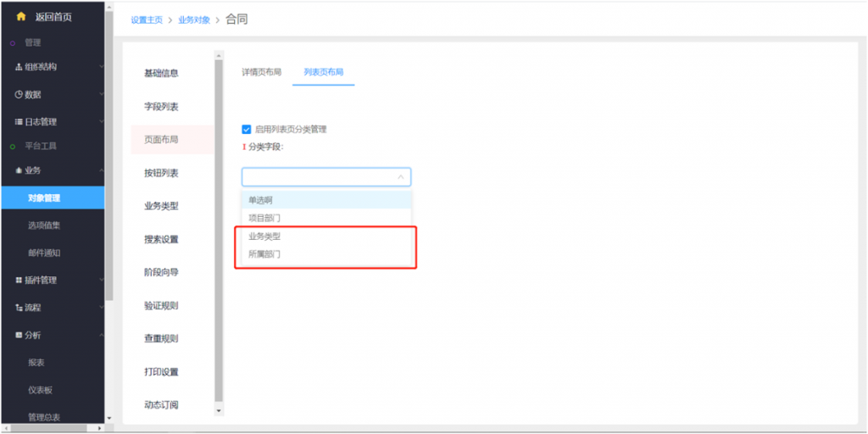Click the 分析 icon in sidebar
868x434 pixels.
(x=19, y=336)
